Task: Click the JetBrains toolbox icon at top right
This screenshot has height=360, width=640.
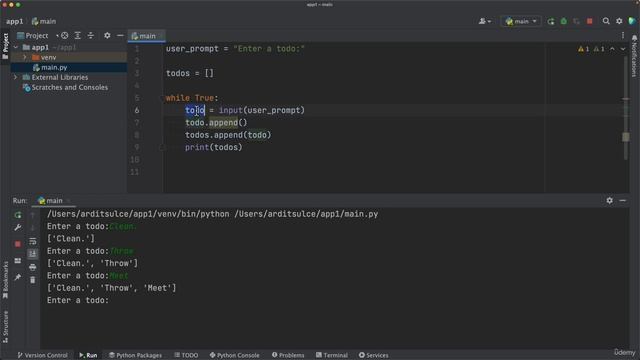Action: 632,21
